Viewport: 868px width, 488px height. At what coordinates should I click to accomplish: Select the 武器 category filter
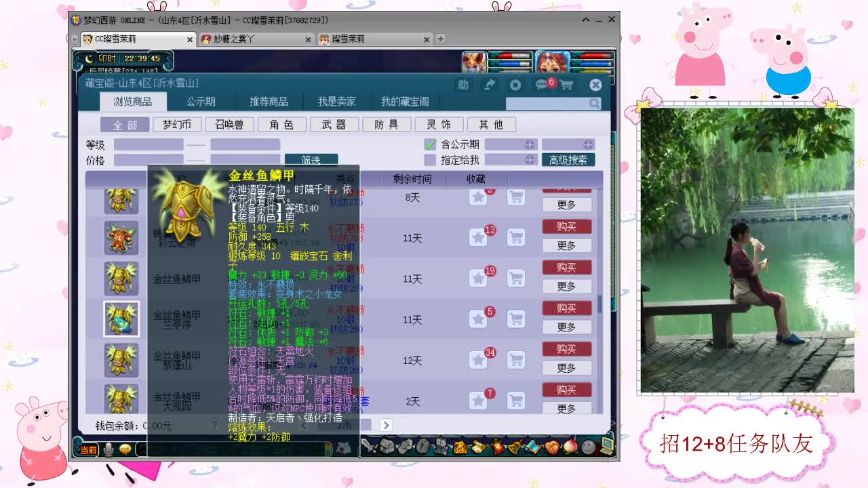point(334,125)
